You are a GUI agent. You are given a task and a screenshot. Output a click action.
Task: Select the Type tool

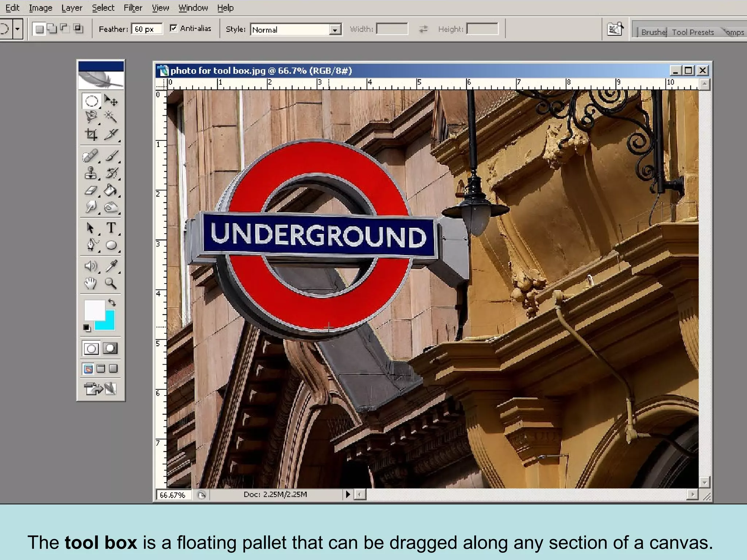pyautogui.click(x=111, y=228)
